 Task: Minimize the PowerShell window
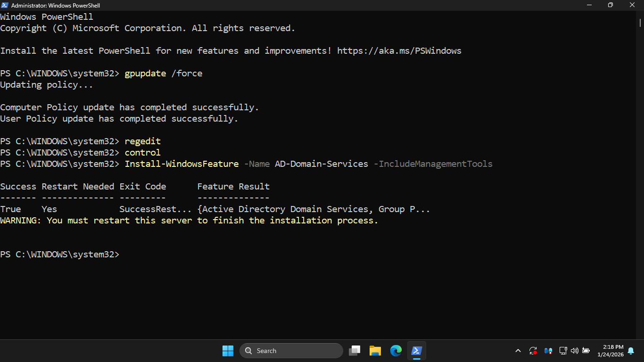589,5
